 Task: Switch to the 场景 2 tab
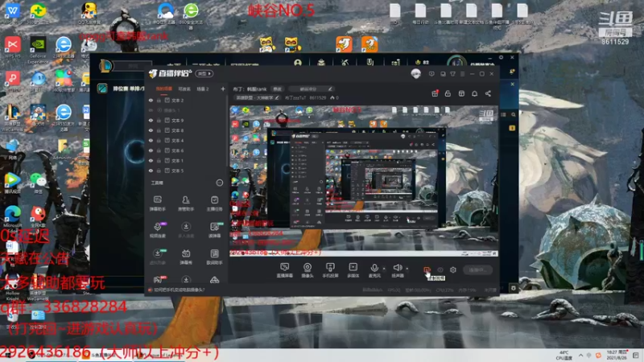[203, 88]
